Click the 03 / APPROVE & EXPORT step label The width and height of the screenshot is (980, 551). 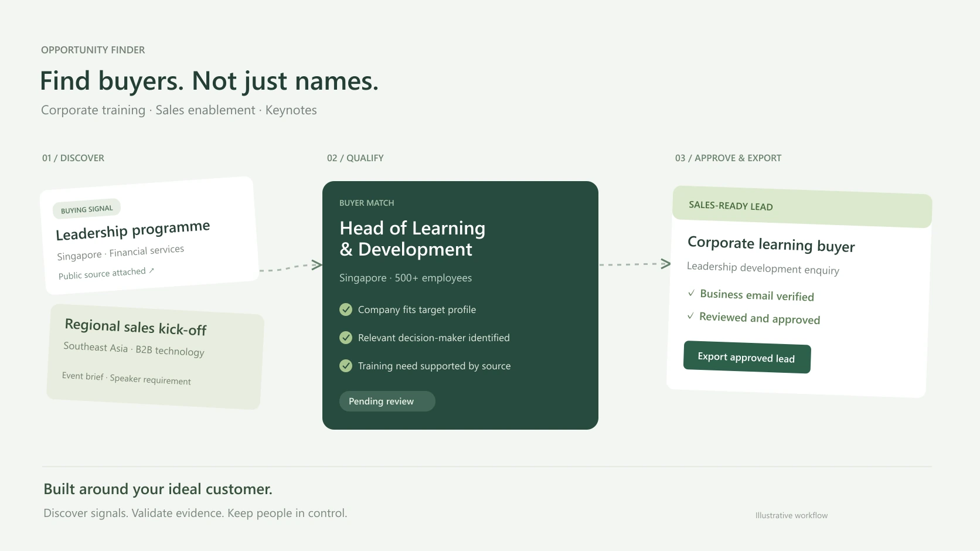tap(728, 158)
